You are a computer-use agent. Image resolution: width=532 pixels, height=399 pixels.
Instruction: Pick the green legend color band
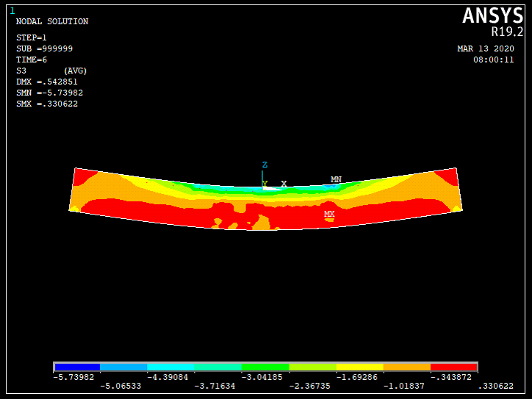click(x=265, y=367)
